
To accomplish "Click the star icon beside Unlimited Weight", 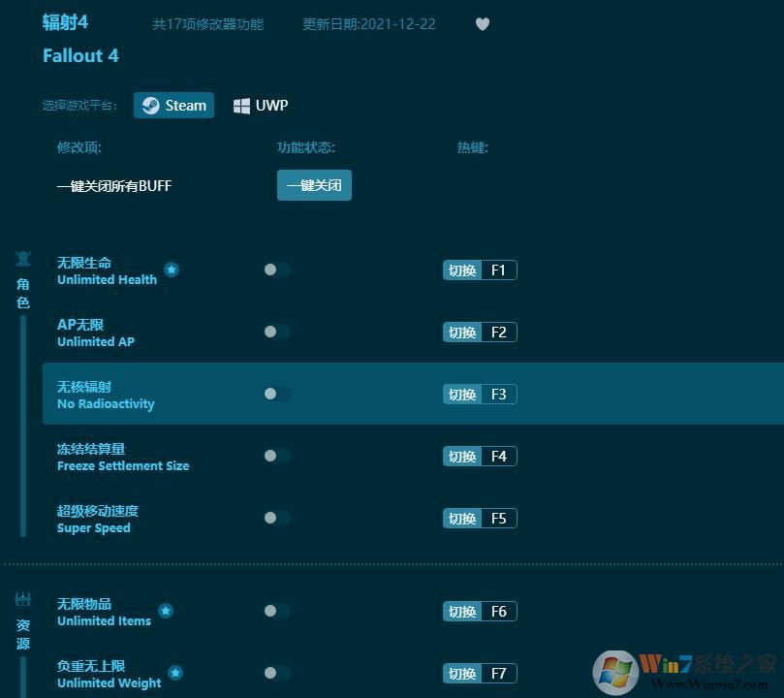I will 175,672.
